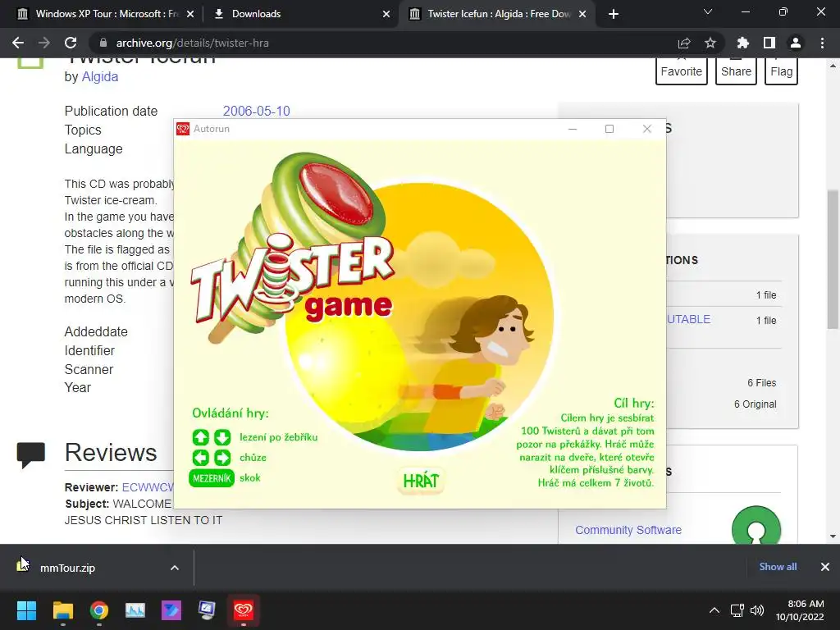This screenshot has height=630, width=840.
Task: Click the '6 Original' text in sidebar
Action: 756,404
